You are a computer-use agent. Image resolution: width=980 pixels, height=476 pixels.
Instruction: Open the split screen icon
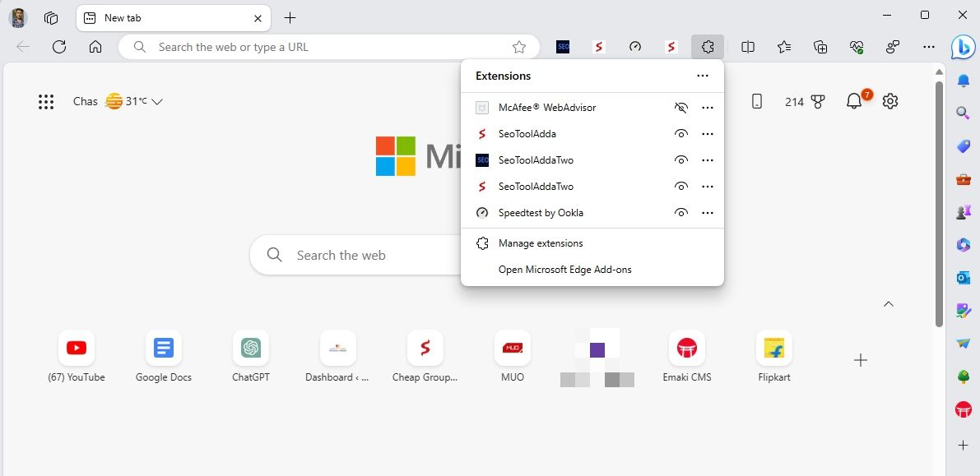747,47
